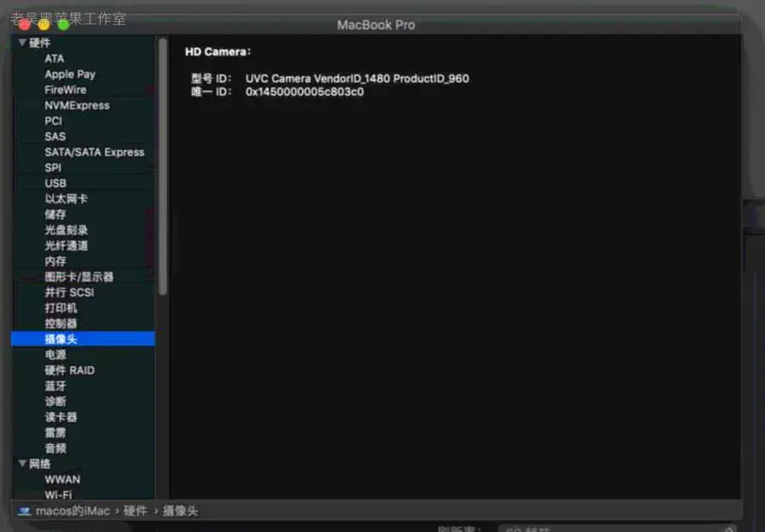The width and height of the screenshot is (765, 532).
Task: Open 图形卡/显示器 graphics entry
Action: [x=79, y=277]
